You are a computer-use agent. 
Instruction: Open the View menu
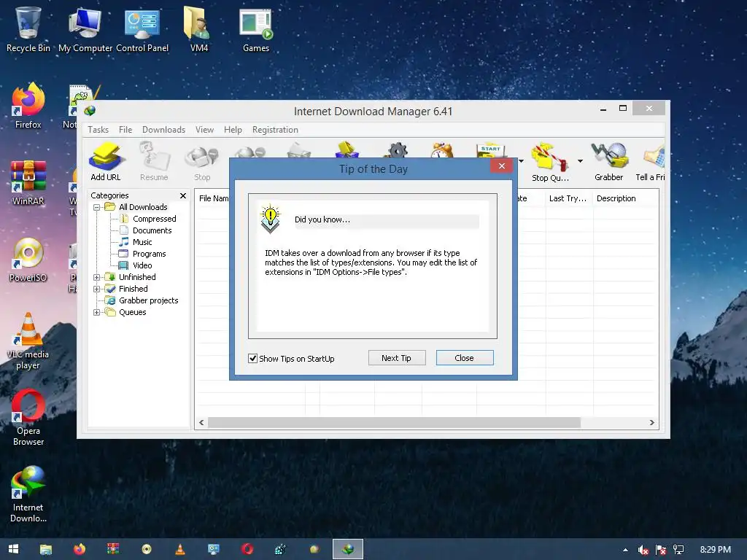tap(204, 130)
